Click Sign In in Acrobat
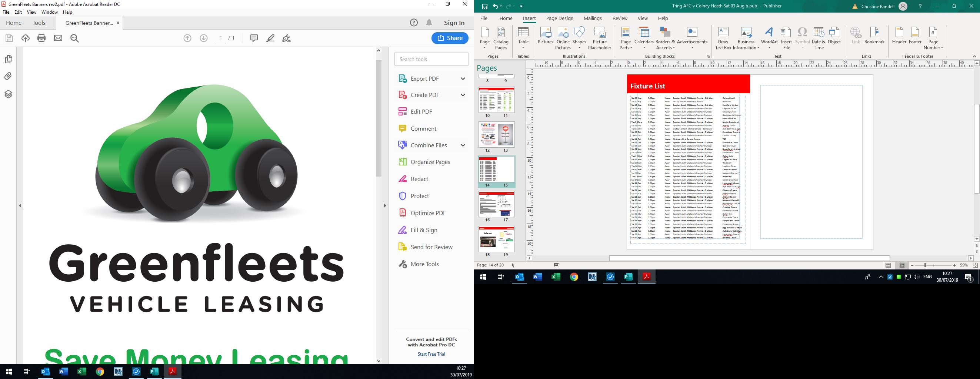The width and height of the screenshot is (980, 379). coord(454,23)
